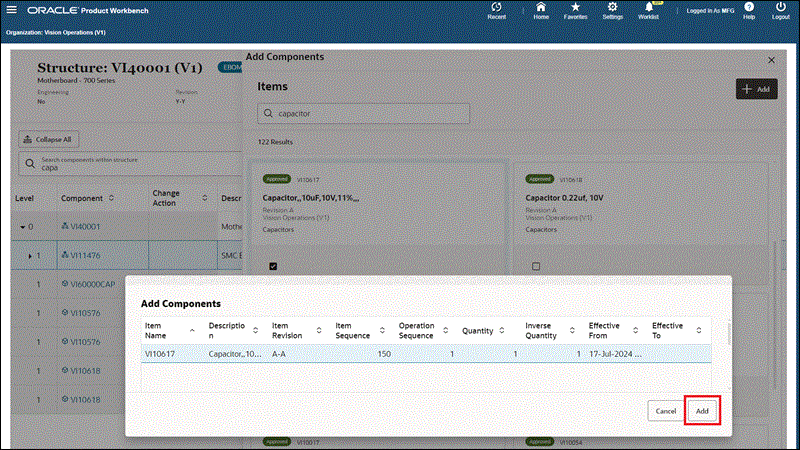Screen dimensions: 800x450
Task: Open the Recent items menu
Action: click(496, 11)
